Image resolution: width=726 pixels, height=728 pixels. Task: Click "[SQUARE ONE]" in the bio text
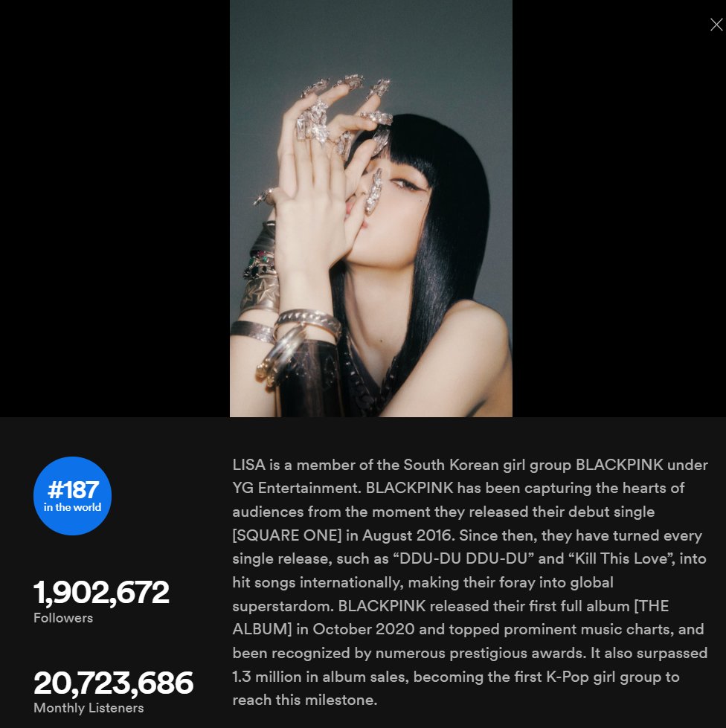pos(287,535)
